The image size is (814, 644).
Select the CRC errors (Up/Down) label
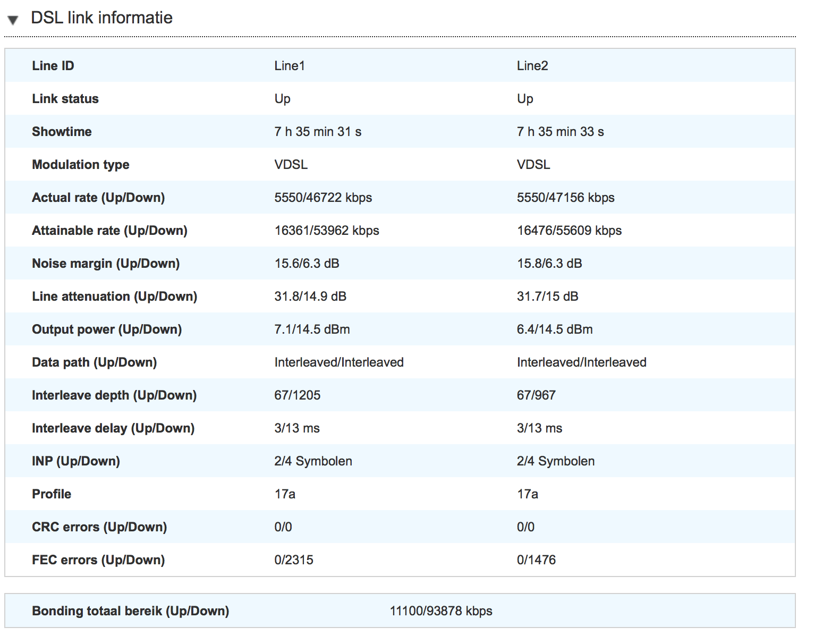(99, 527)
